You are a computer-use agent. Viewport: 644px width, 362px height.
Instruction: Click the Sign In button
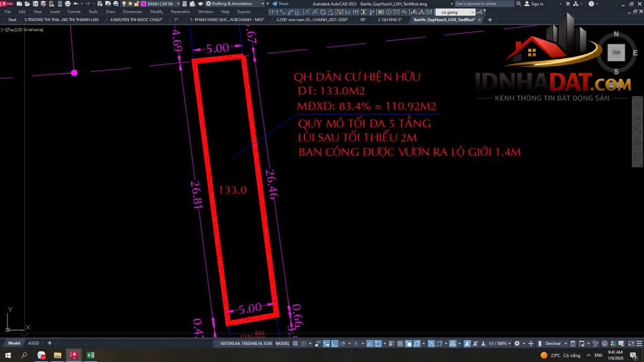pos(534,4)
